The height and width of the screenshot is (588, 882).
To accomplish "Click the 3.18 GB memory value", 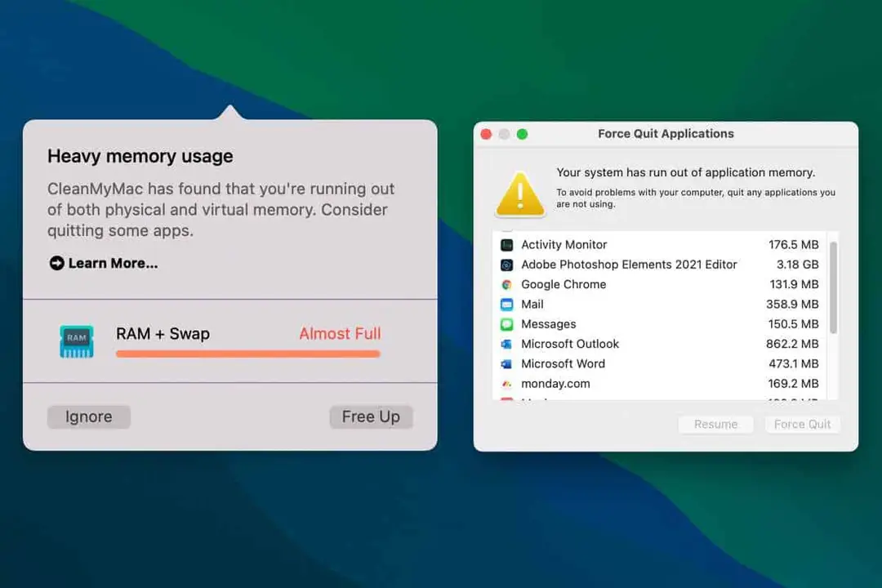I will point(798,265).
